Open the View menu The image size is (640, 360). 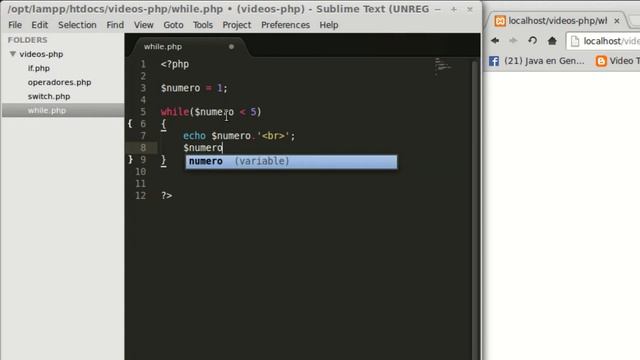tap(144, 25)
